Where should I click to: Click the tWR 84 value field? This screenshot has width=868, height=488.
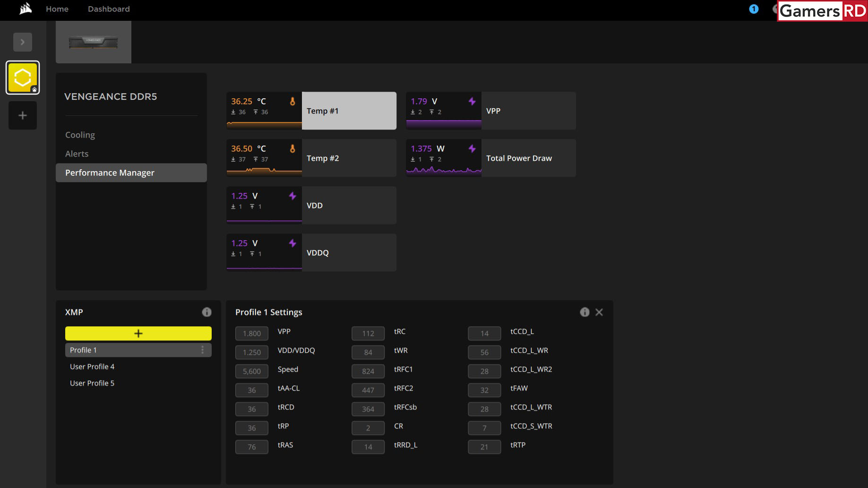(x=368, y=352)
